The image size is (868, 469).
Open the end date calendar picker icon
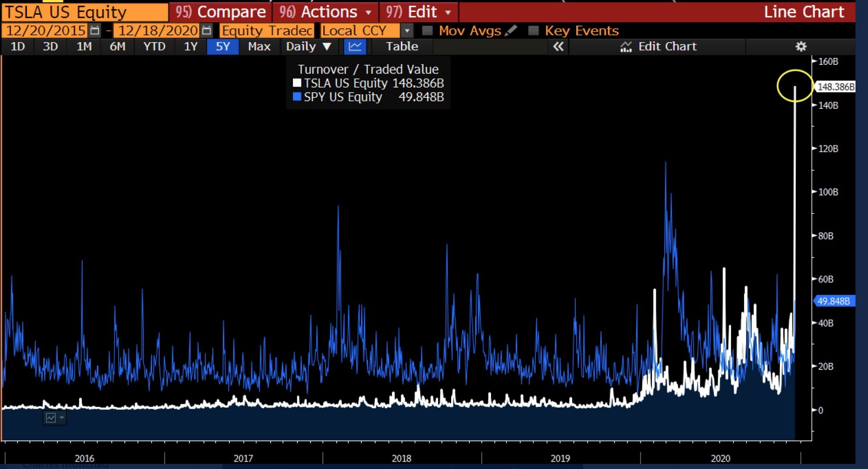(207, 31)
